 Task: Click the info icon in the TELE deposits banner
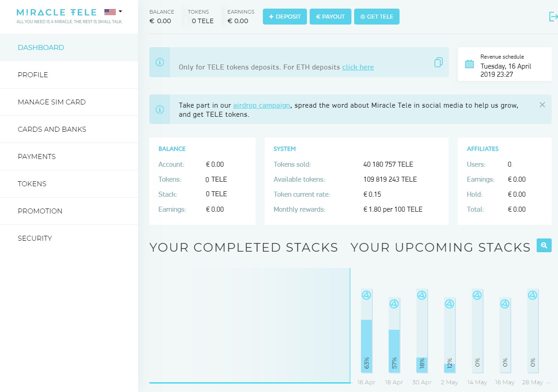pyautogui.click(x=160, y=62)
